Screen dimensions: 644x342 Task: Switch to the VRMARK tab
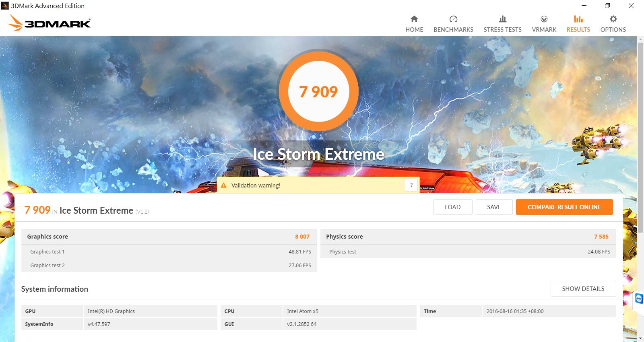tap(544, 30)
